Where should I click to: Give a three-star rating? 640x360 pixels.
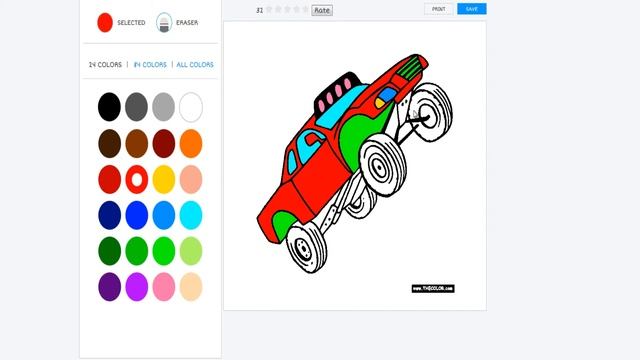pyautogui.click(x=287, y=10)
